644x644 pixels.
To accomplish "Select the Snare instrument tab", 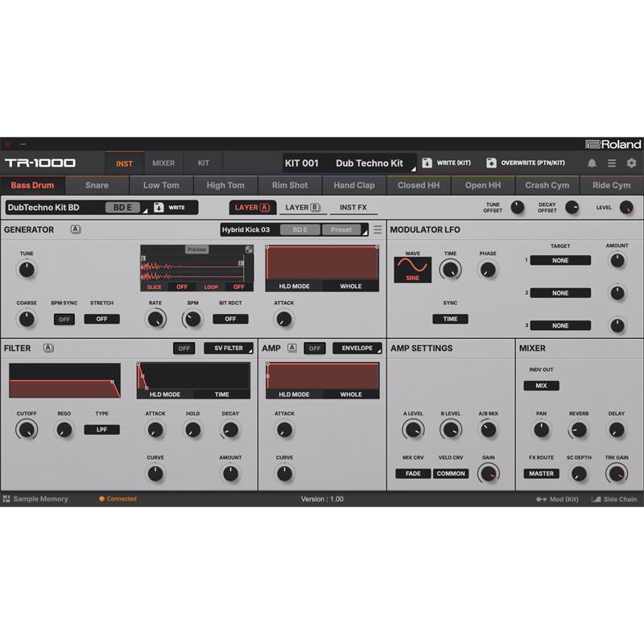I will pos(97,185).
